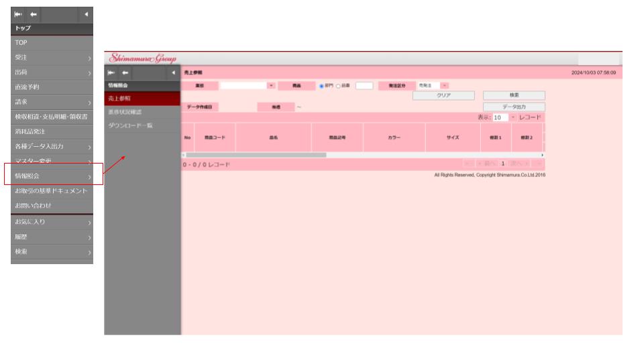Click the right arrow of the table's horizontal scrollbar

coord(542,155)
